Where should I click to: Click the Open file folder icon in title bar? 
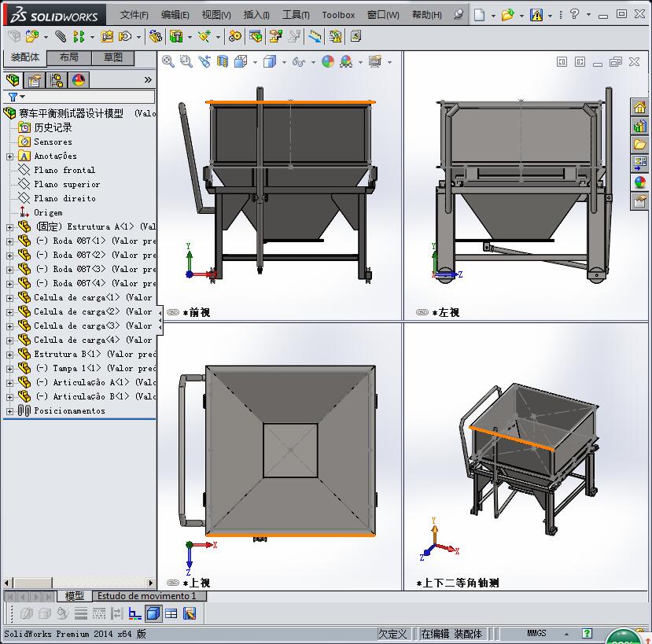[507, 15]
